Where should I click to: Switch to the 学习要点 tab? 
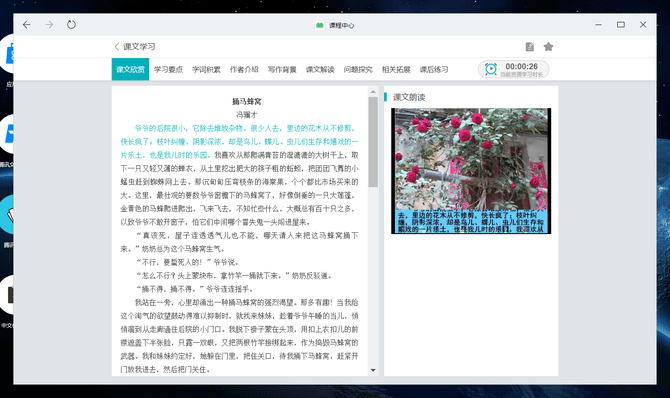[x=168, y=69]
